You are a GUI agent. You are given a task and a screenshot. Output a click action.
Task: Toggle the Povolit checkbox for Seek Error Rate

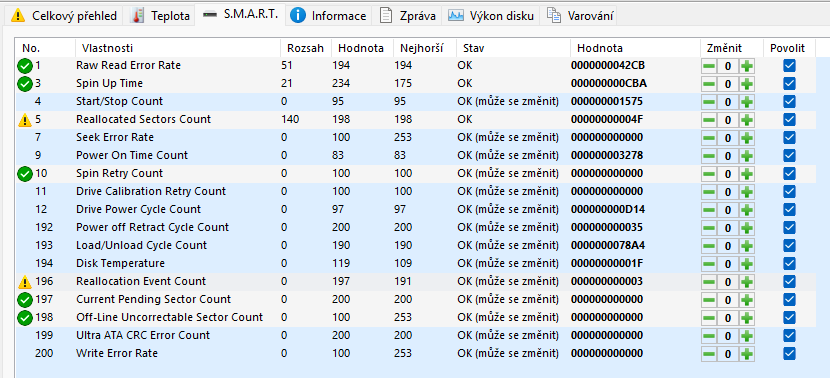(789, 138)
